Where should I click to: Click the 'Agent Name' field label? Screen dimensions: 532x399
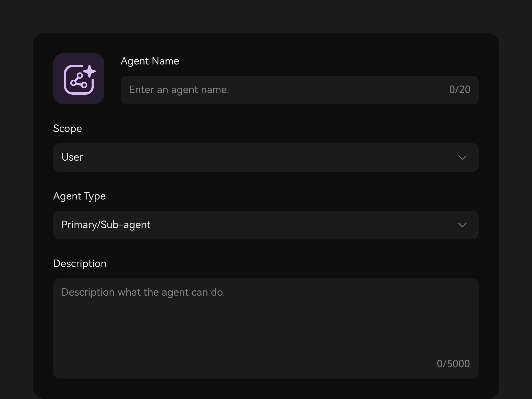(x=150, y=61)
